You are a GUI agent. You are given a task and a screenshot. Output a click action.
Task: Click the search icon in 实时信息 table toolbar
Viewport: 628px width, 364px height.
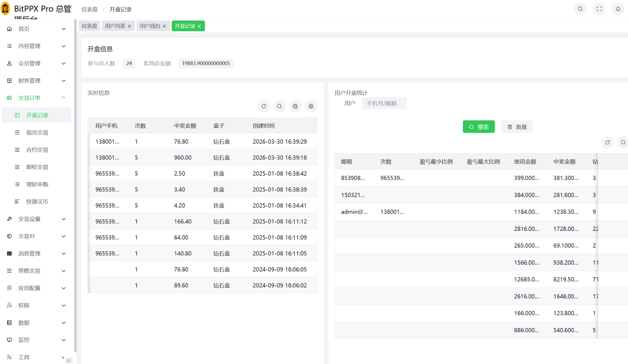[x=279, y=106]
